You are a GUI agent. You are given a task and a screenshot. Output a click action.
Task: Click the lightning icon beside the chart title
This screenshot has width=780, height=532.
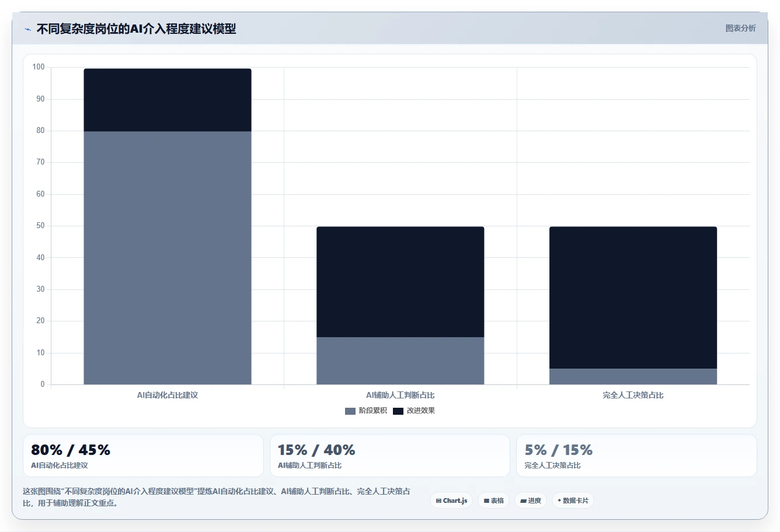[x=27, y=29]
